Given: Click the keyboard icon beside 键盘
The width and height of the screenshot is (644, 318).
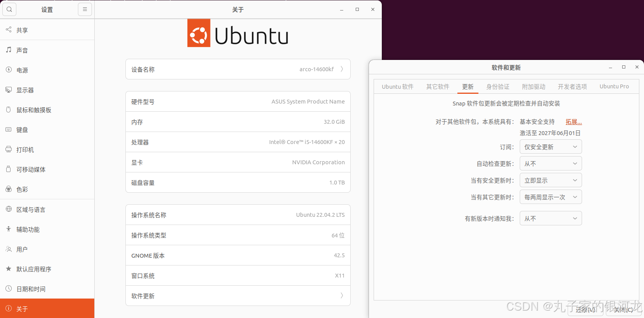Looking at the screenshot, I should click(x=9, y=129).
